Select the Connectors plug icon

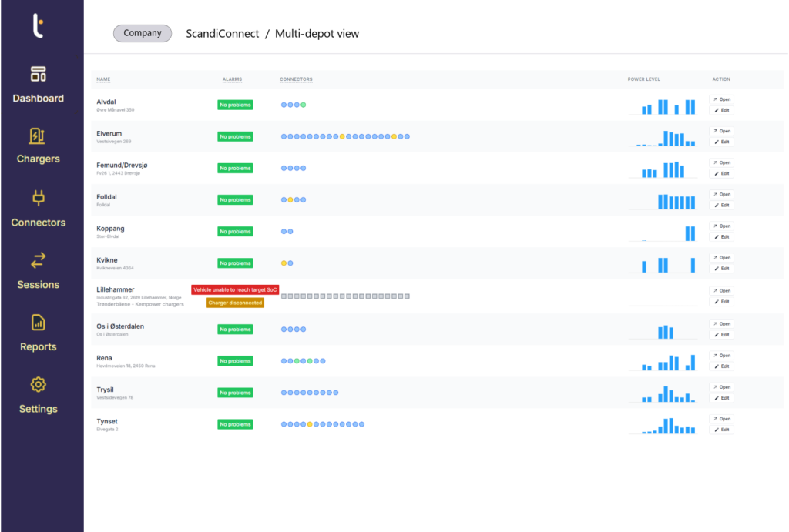[38, 198]
